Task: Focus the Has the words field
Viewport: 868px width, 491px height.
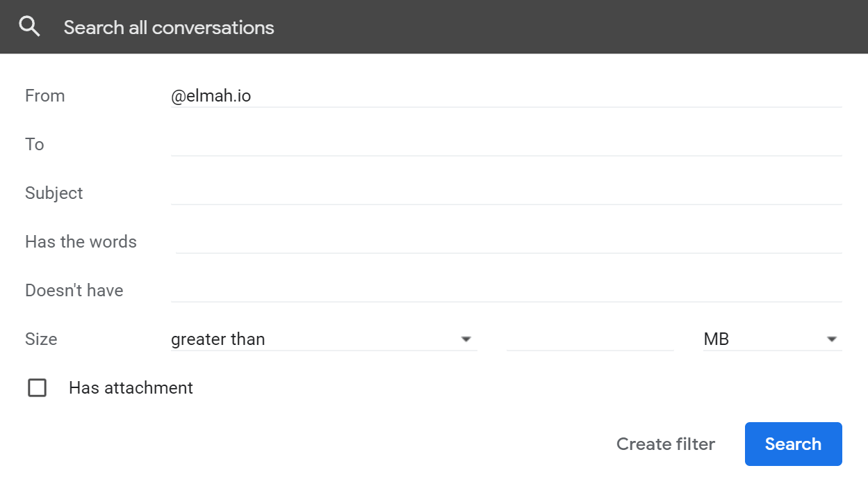Action: point(509,241)
